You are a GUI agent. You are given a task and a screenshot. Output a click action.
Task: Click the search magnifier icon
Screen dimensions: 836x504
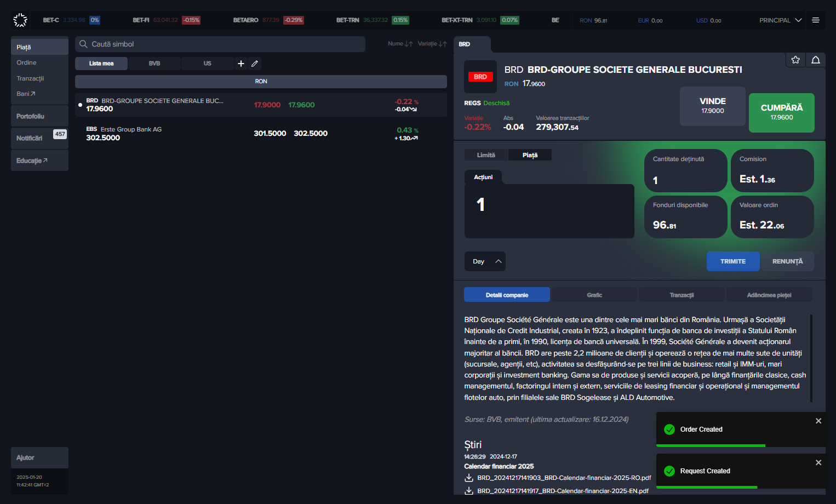tap(83, 44)
